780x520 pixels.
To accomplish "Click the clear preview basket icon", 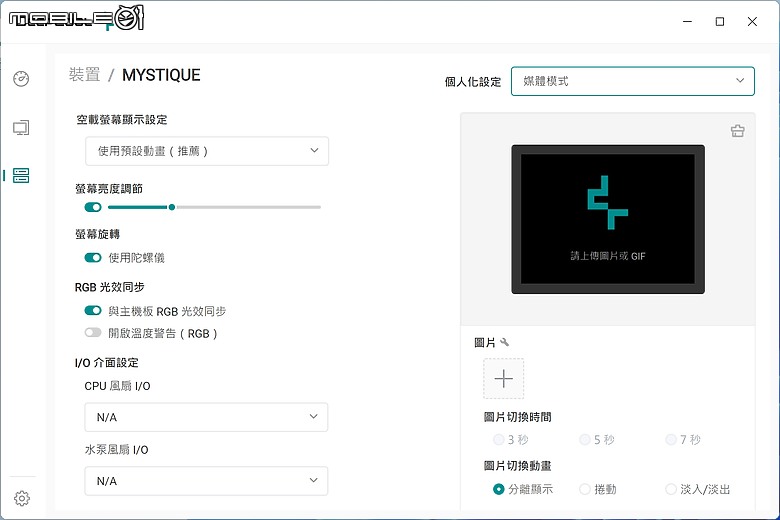I will point(738,131).
